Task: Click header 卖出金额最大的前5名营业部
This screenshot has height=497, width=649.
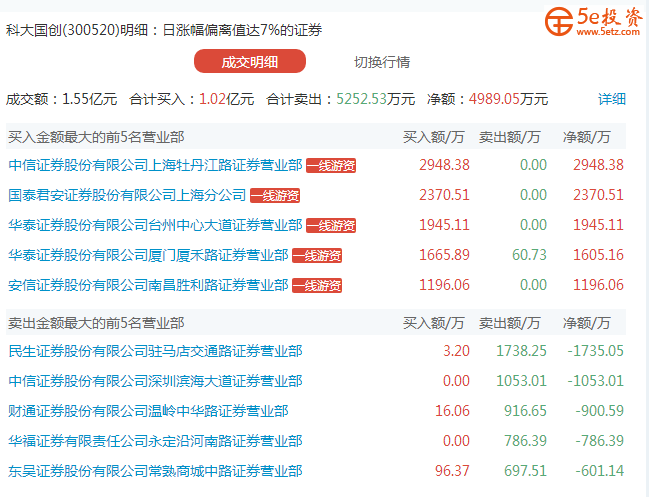Action: coord(96,323)
